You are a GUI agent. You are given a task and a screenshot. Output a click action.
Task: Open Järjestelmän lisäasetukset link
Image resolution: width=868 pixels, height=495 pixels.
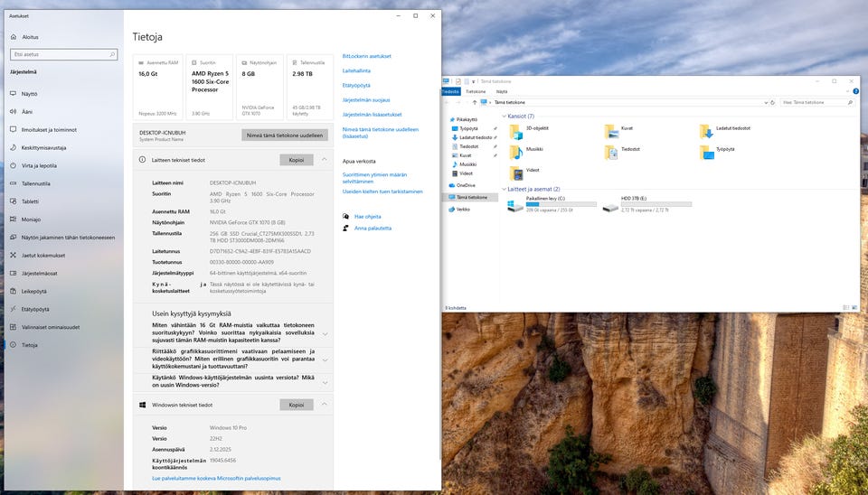point(372,115)
